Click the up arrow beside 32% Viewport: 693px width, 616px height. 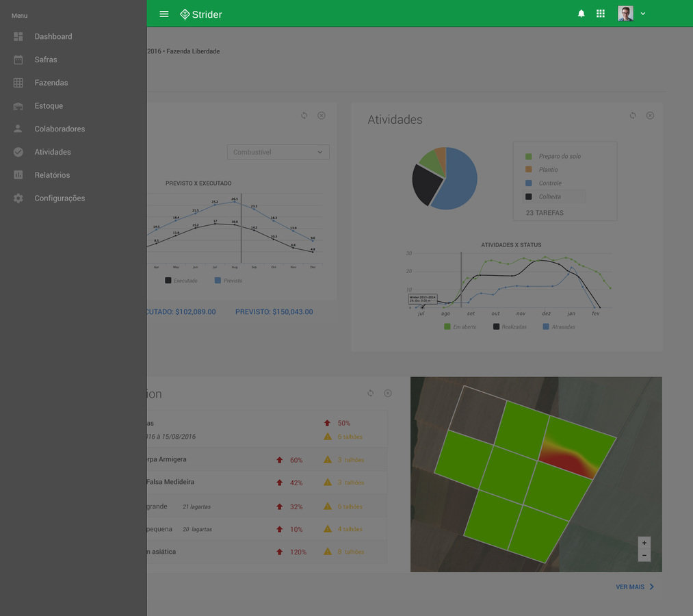pyautogui.click(x=279, y=506)
